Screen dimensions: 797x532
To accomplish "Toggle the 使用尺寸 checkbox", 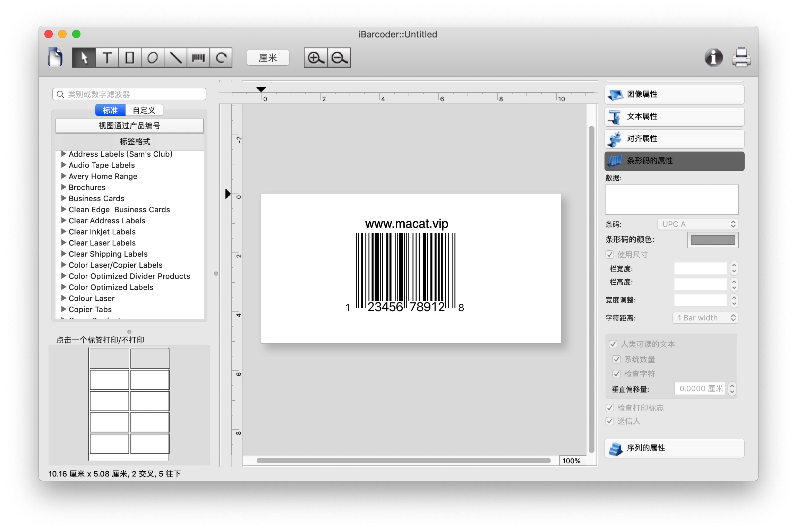I will (x=609, y=255).
